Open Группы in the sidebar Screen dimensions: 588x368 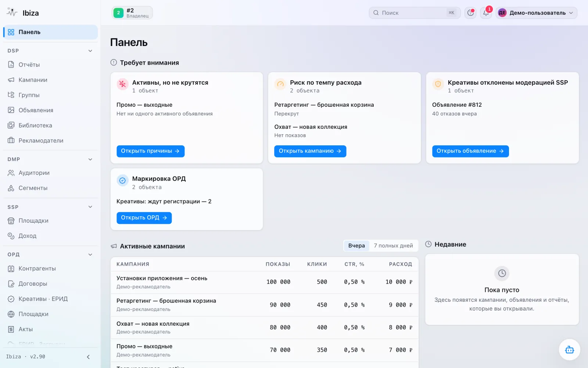50,95
